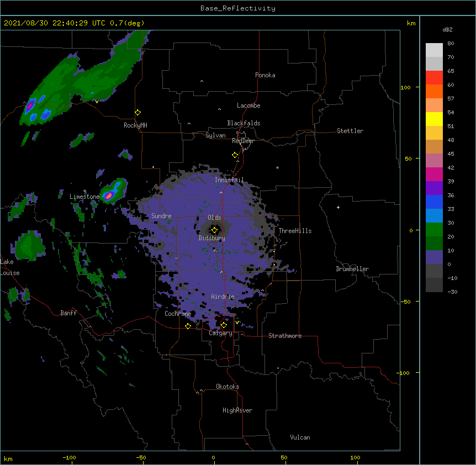Click the green 30 dBZ legend swatch

pos(434,230)
